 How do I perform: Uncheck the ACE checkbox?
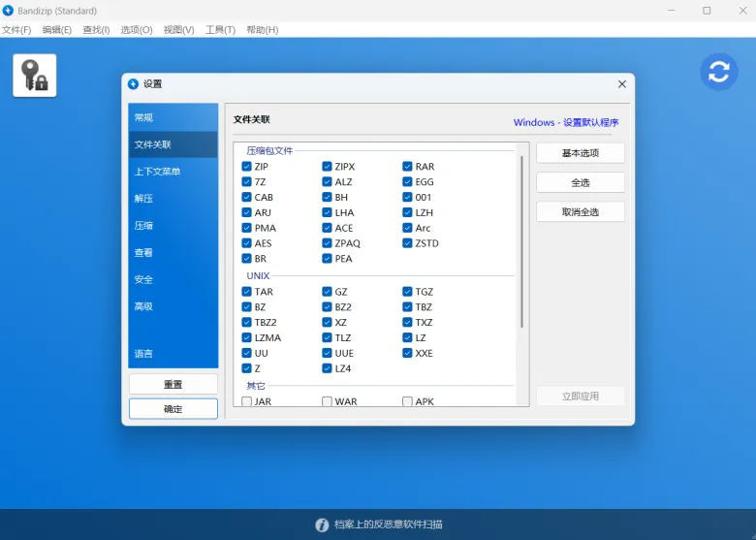(327, 228)
